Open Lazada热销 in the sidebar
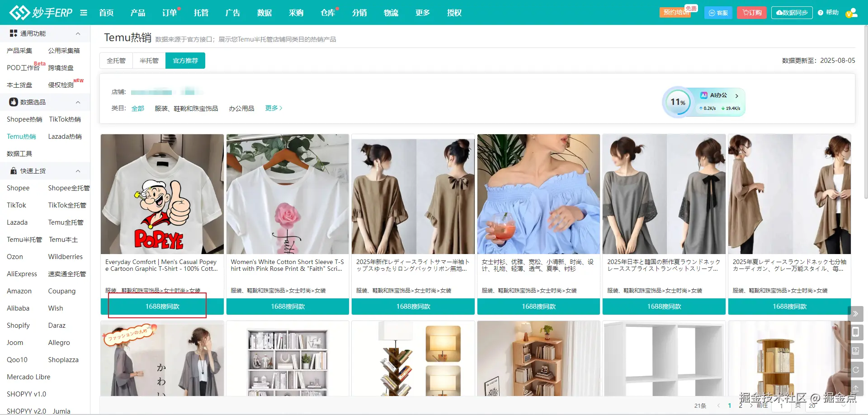This screenshot has height=415, width=868. point(65,137)
